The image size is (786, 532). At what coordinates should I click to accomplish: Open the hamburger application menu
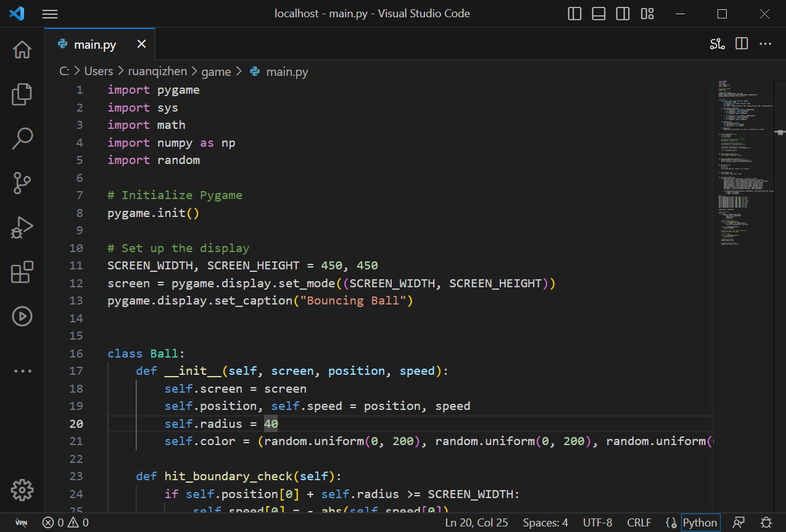[x=49, y=14]
